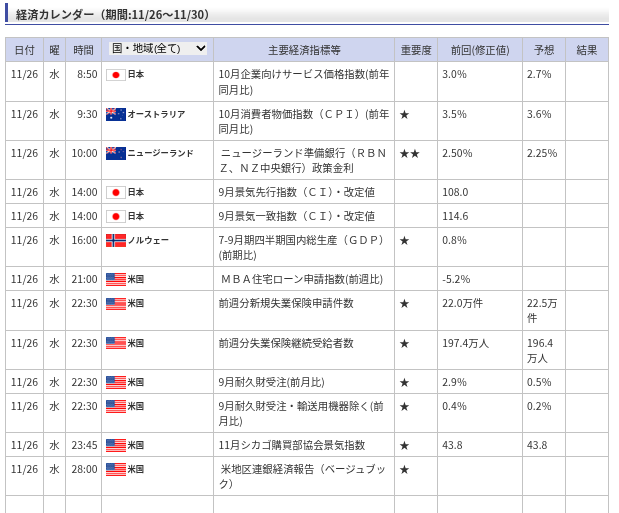Click the Japan flag beside 9月景気先行指数
The image size is (619, 513).
tap(115, 192)
